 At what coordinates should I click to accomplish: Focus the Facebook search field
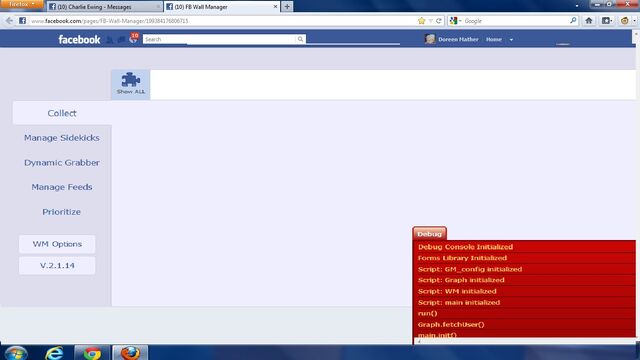pos(219,39)
